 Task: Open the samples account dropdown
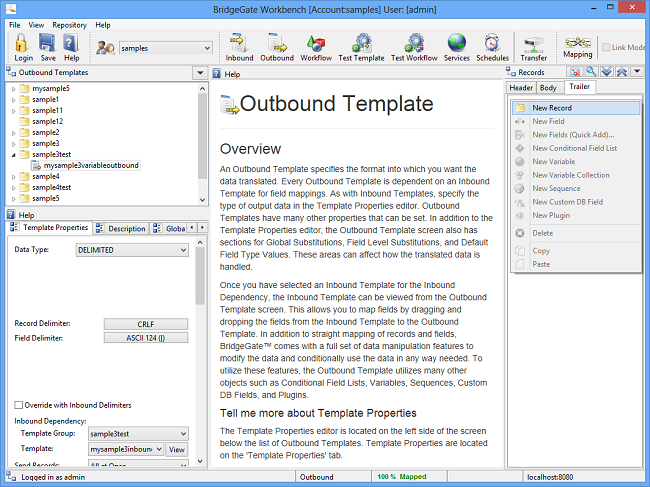pyautogui.click(x=207, y=48)
